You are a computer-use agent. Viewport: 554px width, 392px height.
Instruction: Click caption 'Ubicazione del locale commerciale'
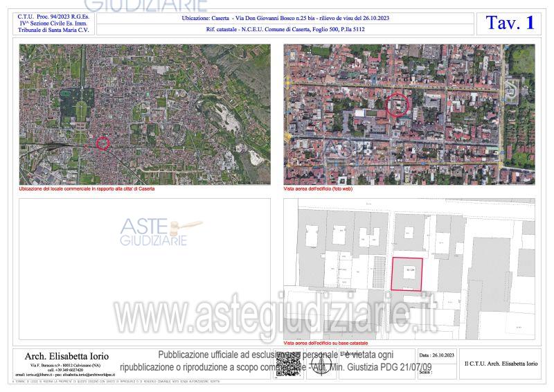tap(87, 188)
